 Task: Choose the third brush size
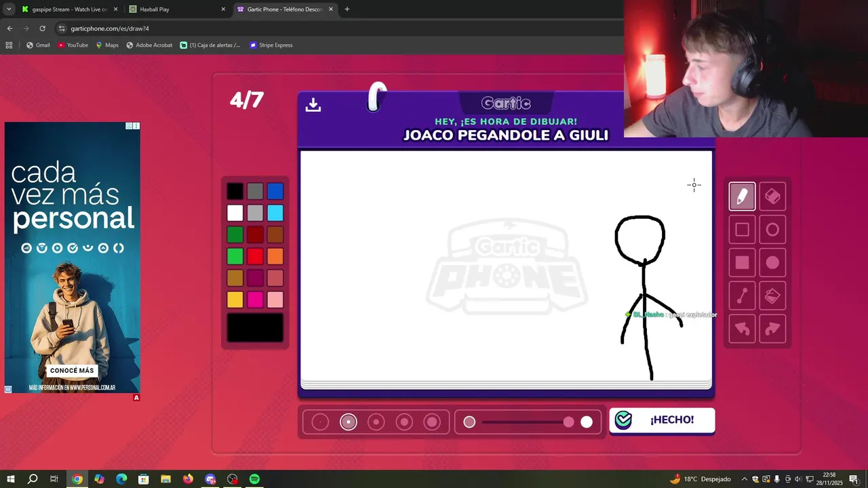point(376,422)
